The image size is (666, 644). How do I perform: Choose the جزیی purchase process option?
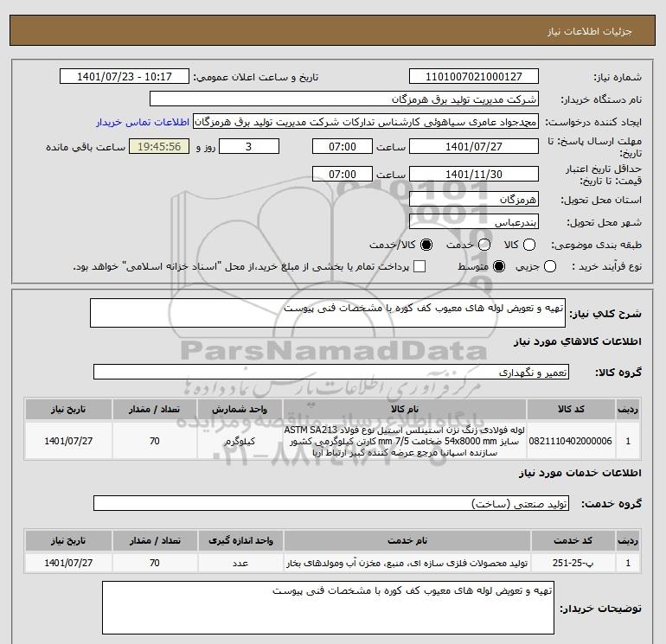[550, 266]
